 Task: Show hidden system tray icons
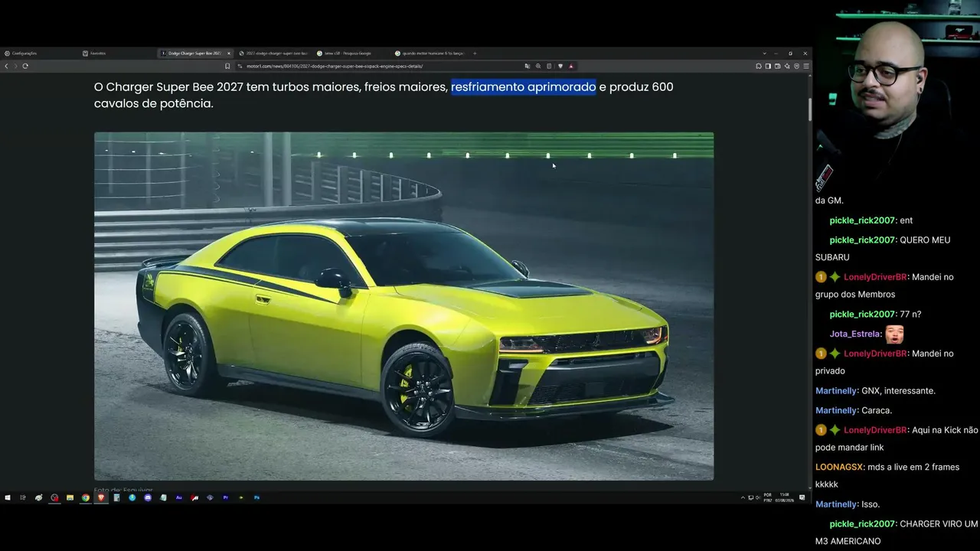pos(743,497)
